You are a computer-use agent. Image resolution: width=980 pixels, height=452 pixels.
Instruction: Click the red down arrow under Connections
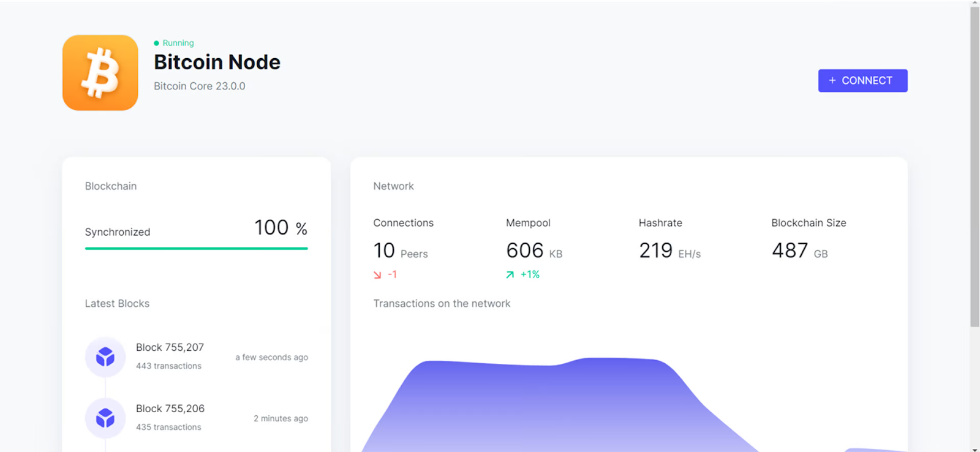tap(377, 275)
